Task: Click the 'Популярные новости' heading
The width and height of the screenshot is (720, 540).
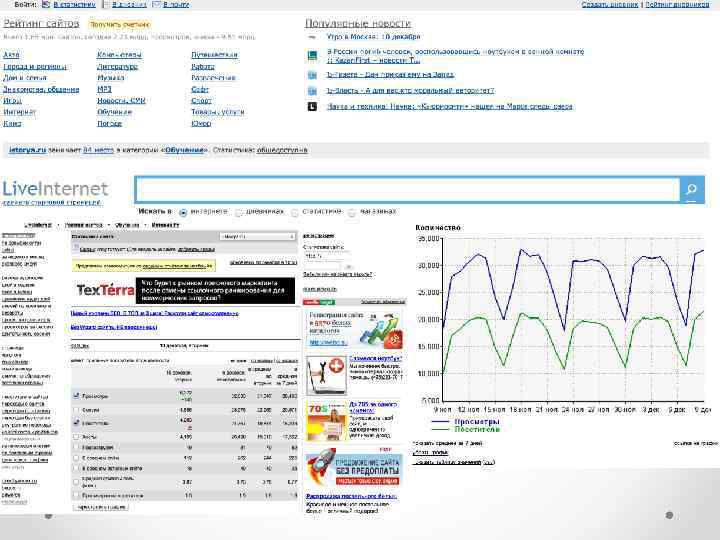Action: pos(358,23)
